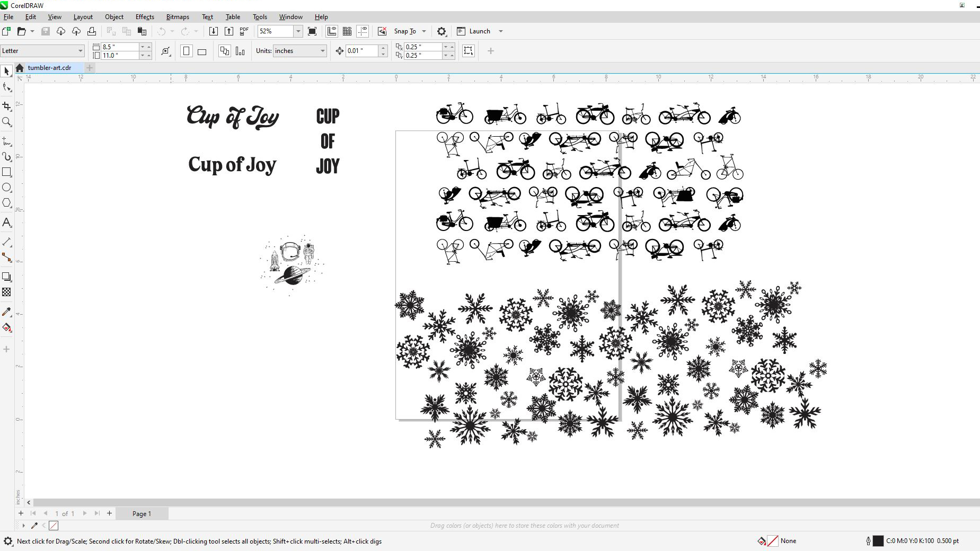Click the Export icon
980x551 pixels.
tap(229, 31)
